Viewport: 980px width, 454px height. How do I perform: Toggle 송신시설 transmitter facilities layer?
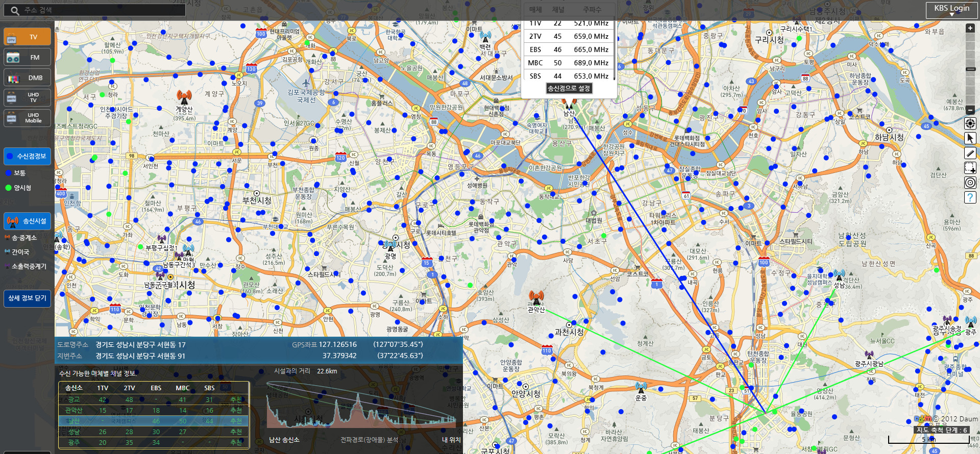[x=27, y=221]
